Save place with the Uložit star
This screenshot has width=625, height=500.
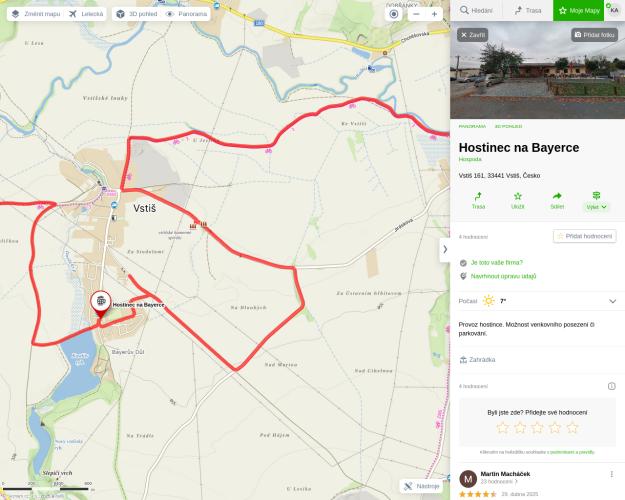pyautogui.click(x=517, y=201)
